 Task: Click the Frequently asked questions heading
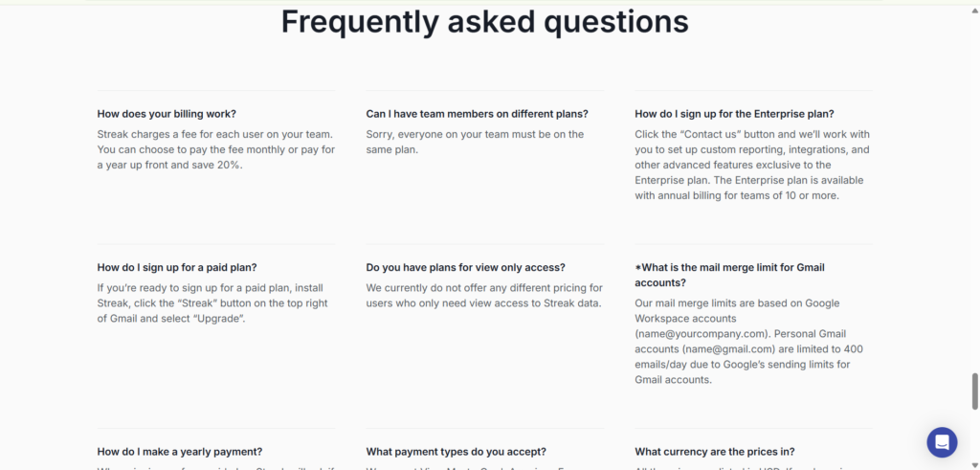(x=484, y=21)
